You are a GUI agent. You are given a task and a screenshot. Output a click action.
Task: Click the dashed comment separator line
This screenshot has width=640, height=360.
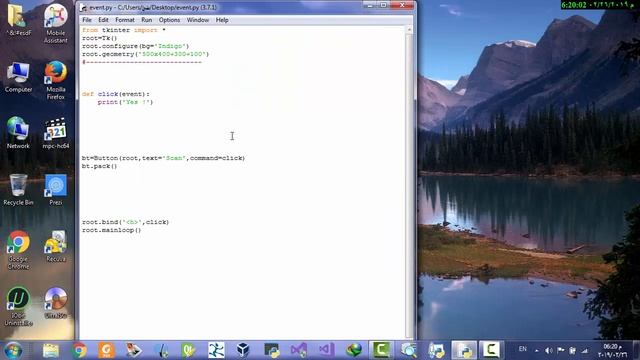[142, 62]
